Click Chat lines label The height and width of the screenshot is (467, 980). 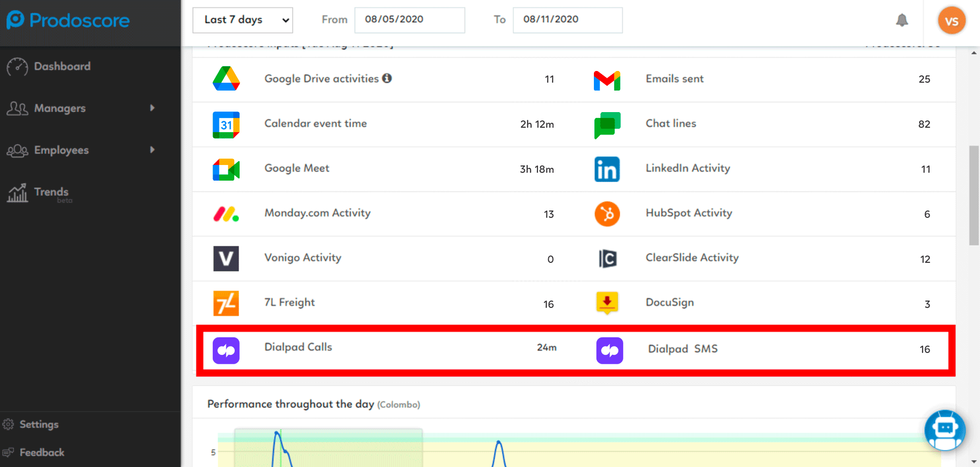671,123
